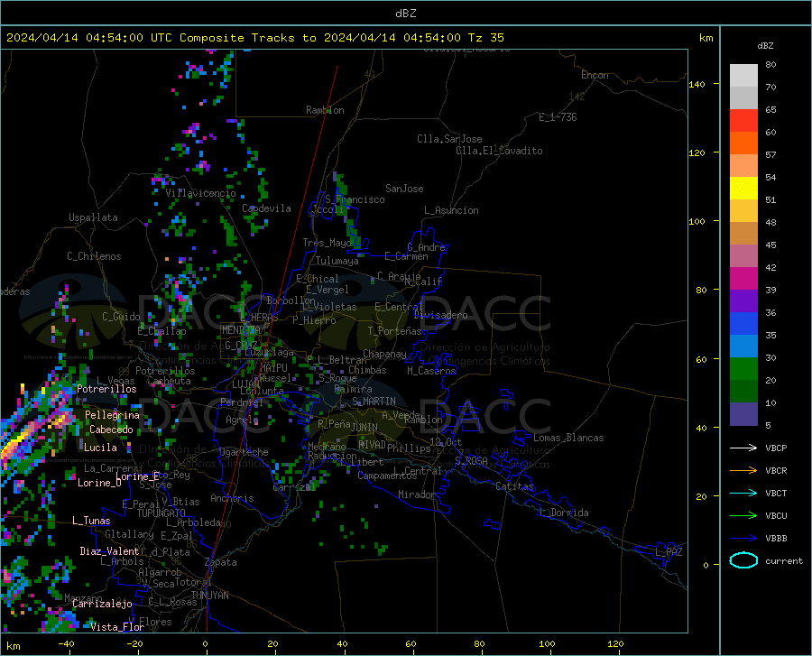Click the 'Tz 35' value in header
Viewport: 812px width, 656px height.
(x=485, y=38)
